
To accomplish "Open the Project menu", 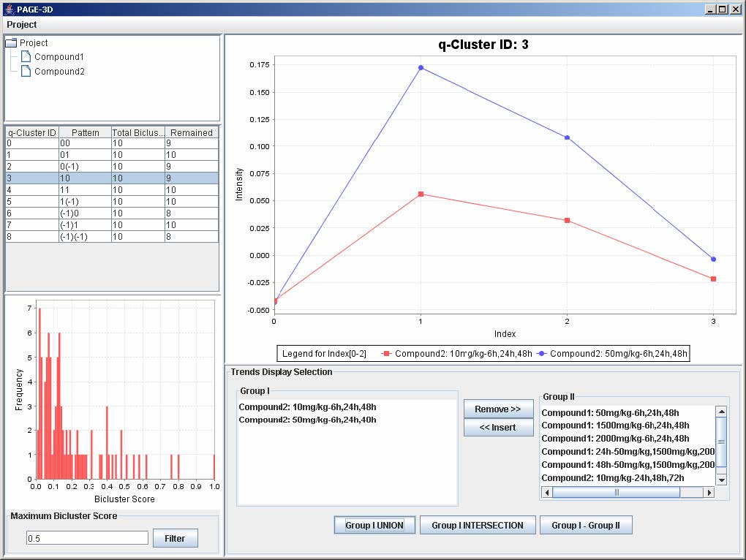I will pyautogui.click(x=22, y=25).
